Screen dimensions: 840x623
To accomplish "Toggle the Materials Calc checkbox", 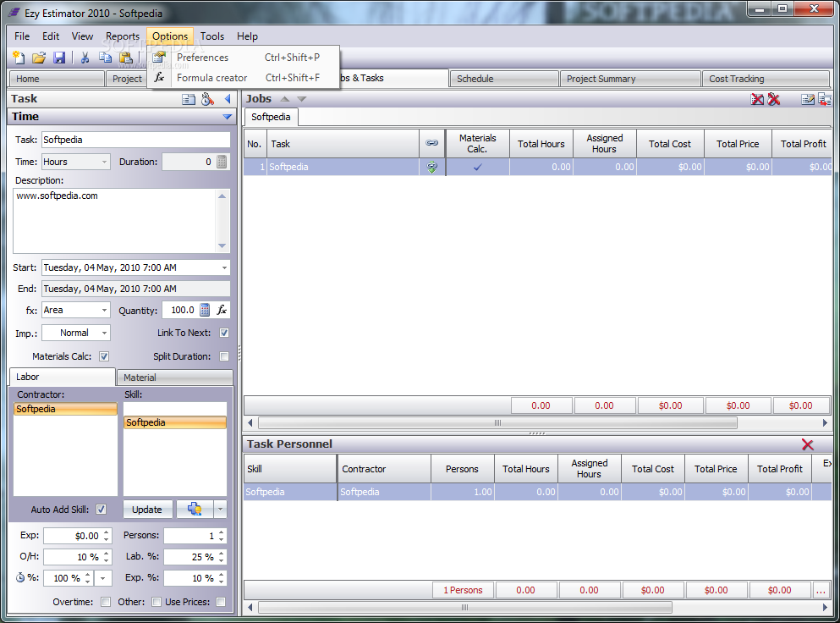I will tap(104, 356).
